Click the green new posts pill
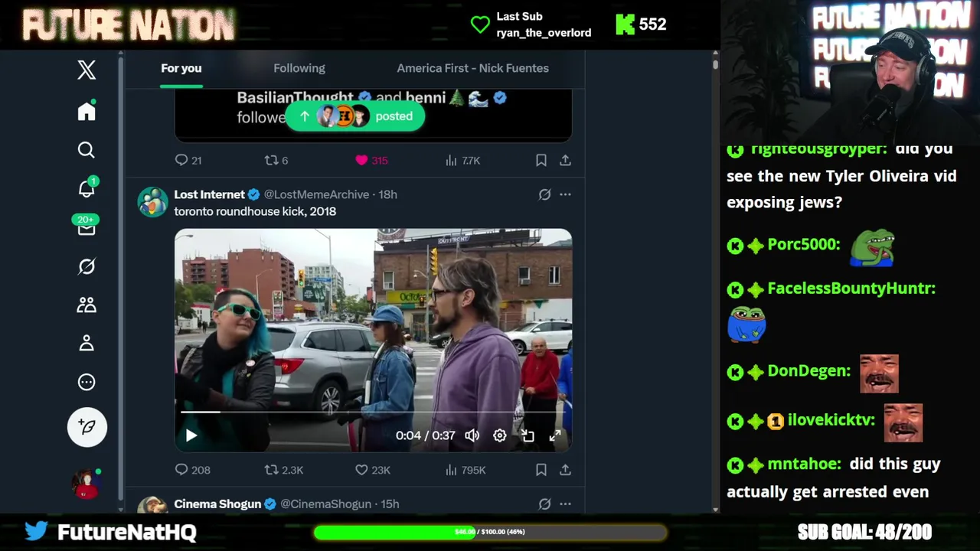Viewport: 980px width, 551px height. (355, 116)
